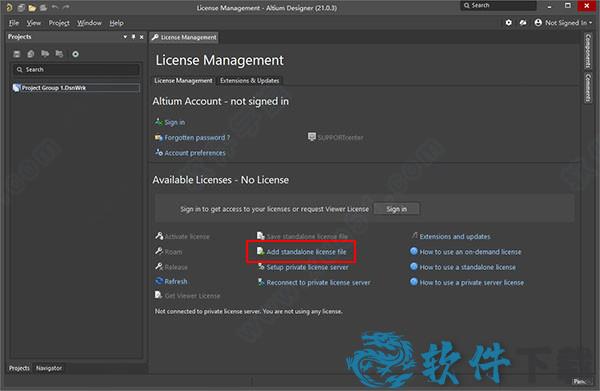This screenshot has height=391, width=600.
Task: Open the Account preferences link
Action: point(195,153)
